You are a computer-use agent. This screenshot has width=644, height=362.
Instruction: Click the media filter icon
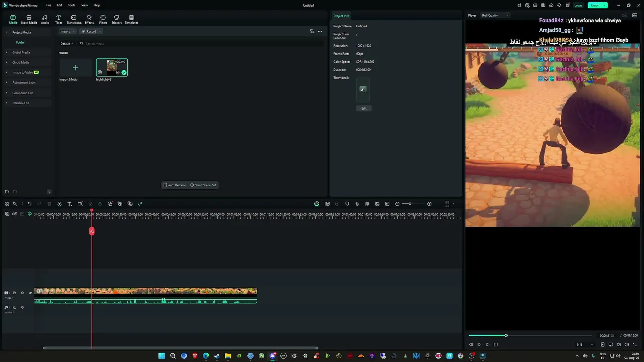(x=312, y=31)
